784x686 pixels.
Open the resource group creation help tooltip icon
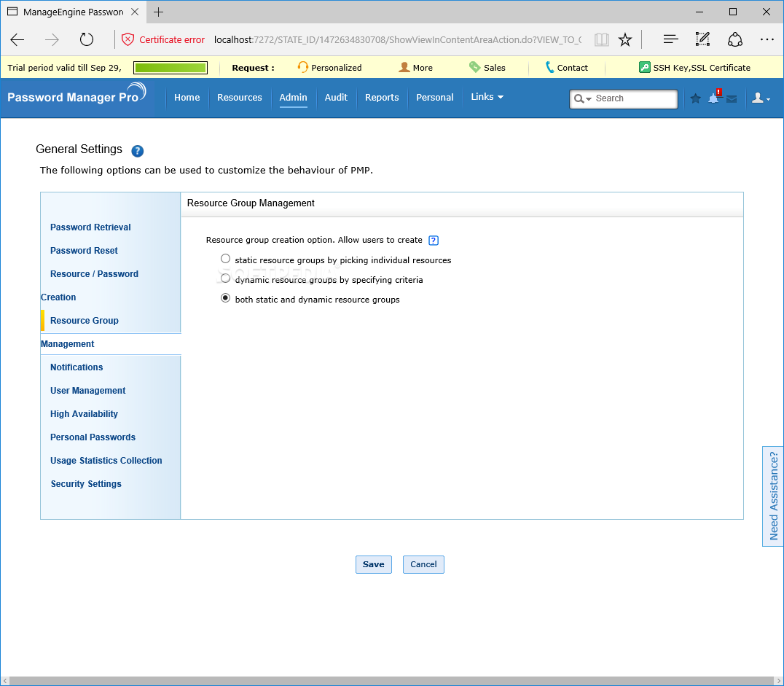434,240
